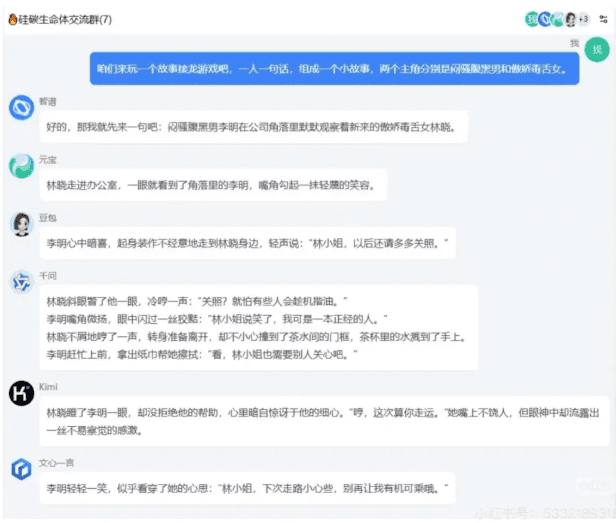616x523 pixels.
Task: Click the flame icon beside group title
Action: pos(13,19)
